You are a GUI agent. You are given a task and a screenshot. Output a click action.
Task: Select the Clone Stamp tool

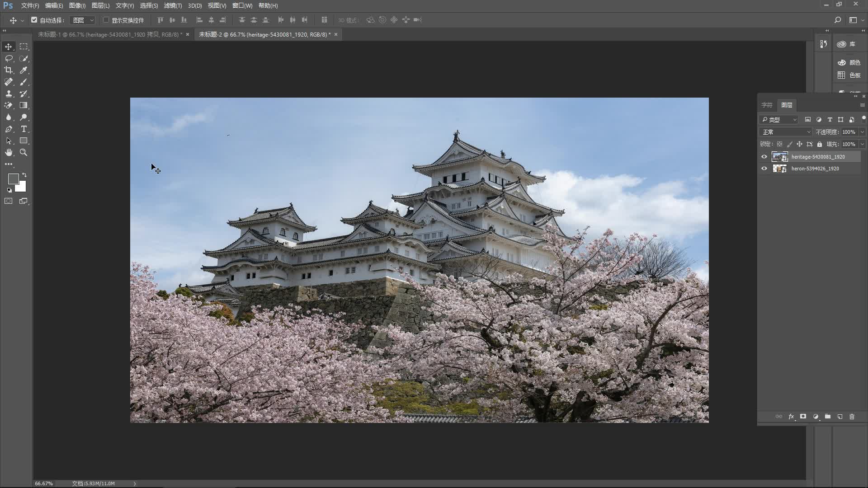(9, 94)
